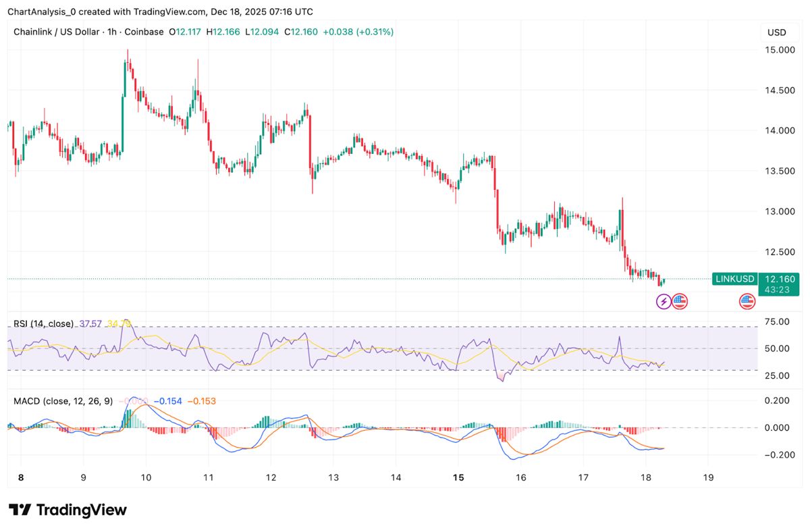810x532 pixels.
Task: Select the RSI (14, close) indicator label
Action: tap(43, 323)
